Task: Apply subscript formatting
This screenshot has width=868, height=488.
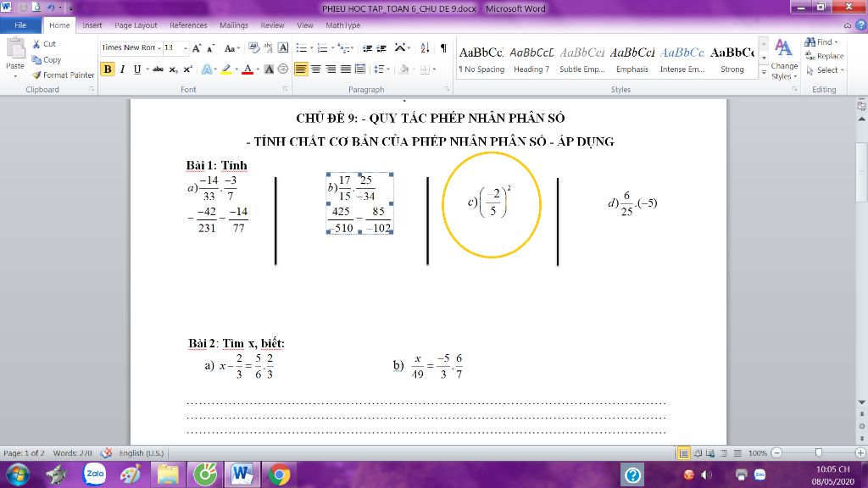Action: coord(173,69)
